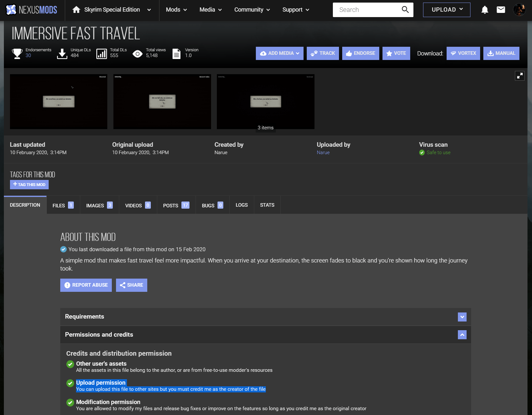Click the search magnifying glass icon
Image resolution: width=532 pixels, height=415 pixels.
405,10
